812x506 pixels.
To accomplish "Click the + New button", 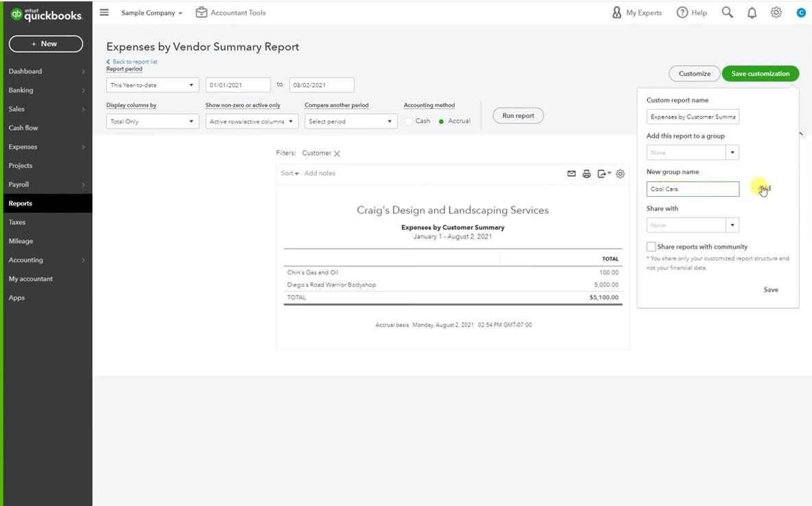I will click(x=45, y=44).
